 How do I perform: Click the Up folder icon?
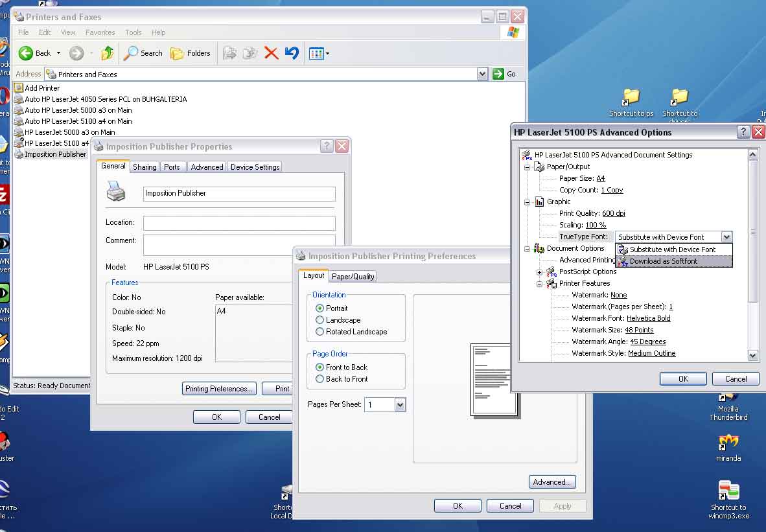(x=107, y=52)
